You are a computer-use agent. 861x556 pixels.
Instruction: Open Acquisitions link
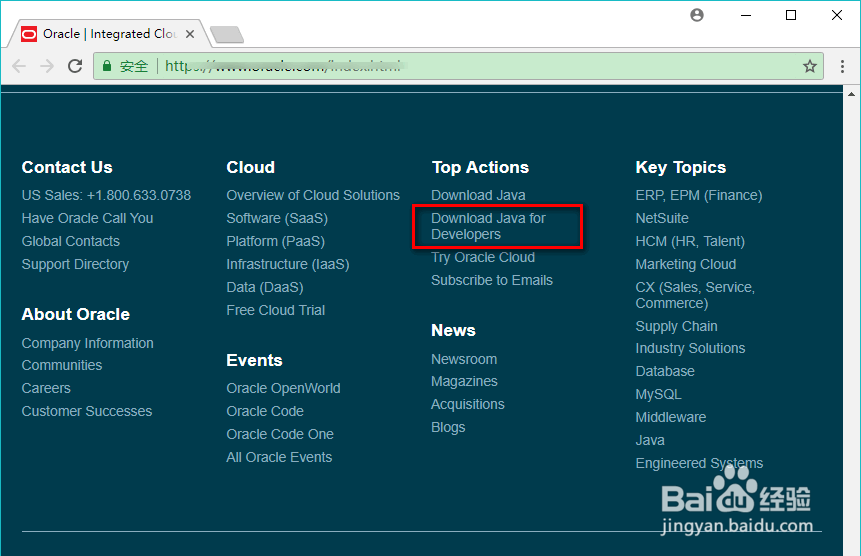[x=468, y=405]
